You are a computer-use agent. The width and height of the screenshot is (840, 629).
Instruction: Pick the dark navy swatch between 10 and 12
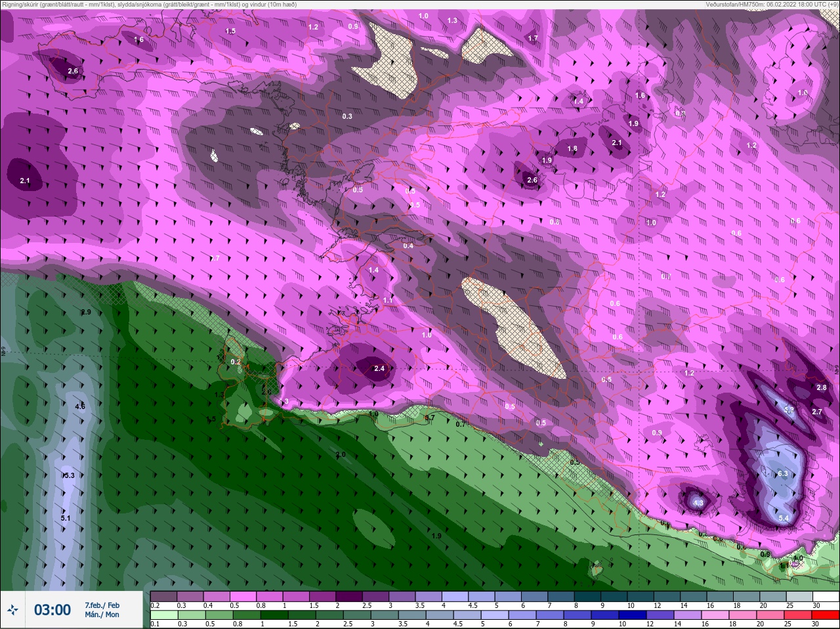click(x=633, y=615)
